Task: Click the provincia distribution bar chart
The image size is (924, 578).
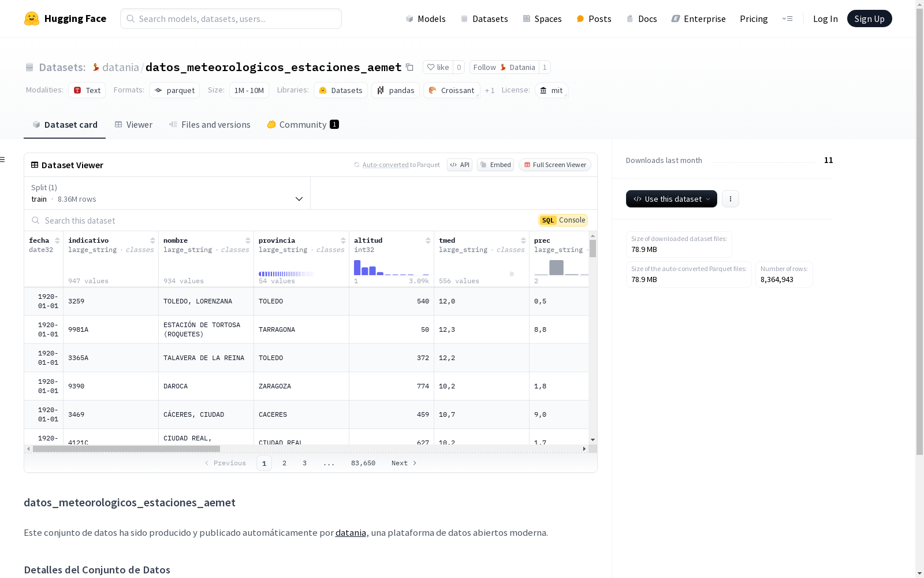Action: click(286, 273)
